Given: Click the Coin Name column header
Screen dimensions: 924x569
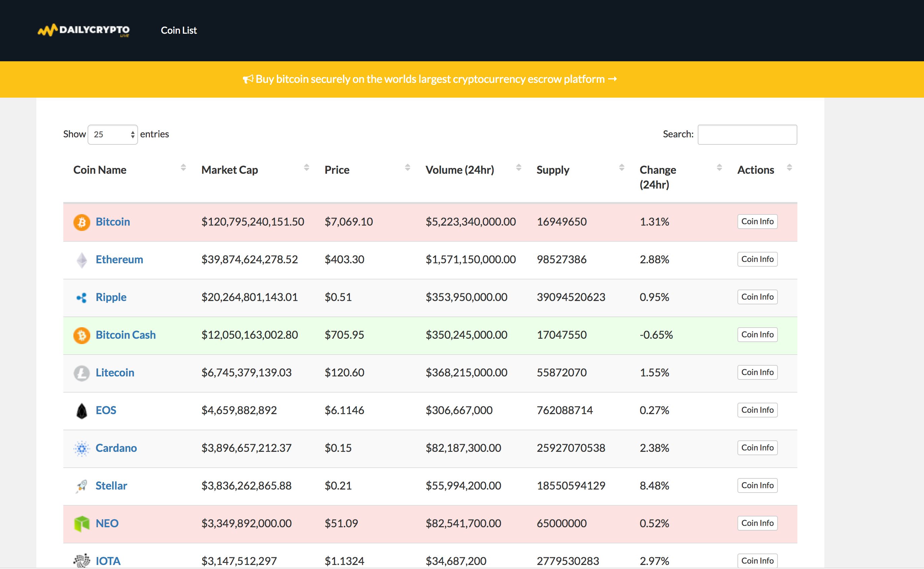Looking at the screenshot, I should pyautogui.click(x=100, y=170).
